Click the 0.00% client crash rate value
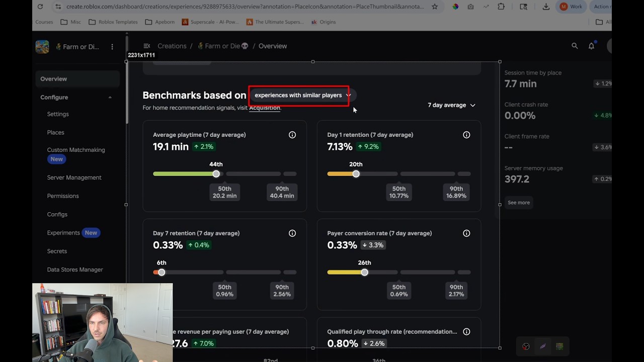Image resolution: width=644 pixels, height=362 pixels. tap(520, 116)
